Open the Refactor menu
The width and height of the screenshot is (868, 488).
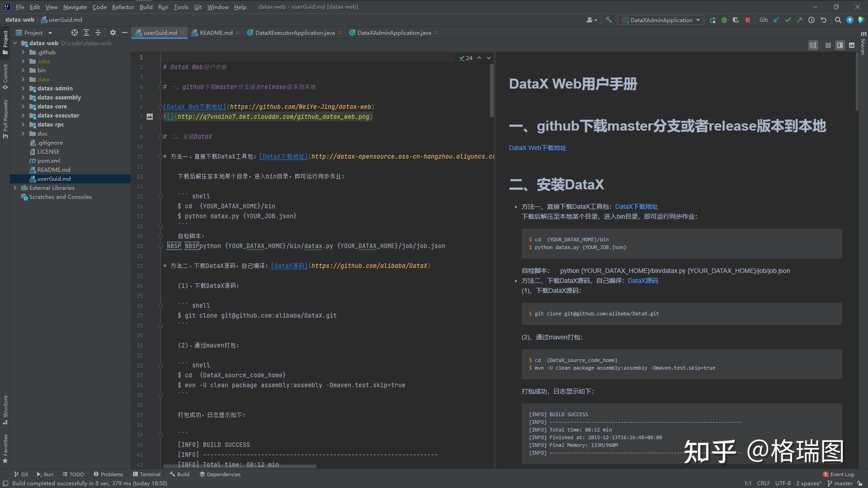point(123,7)
